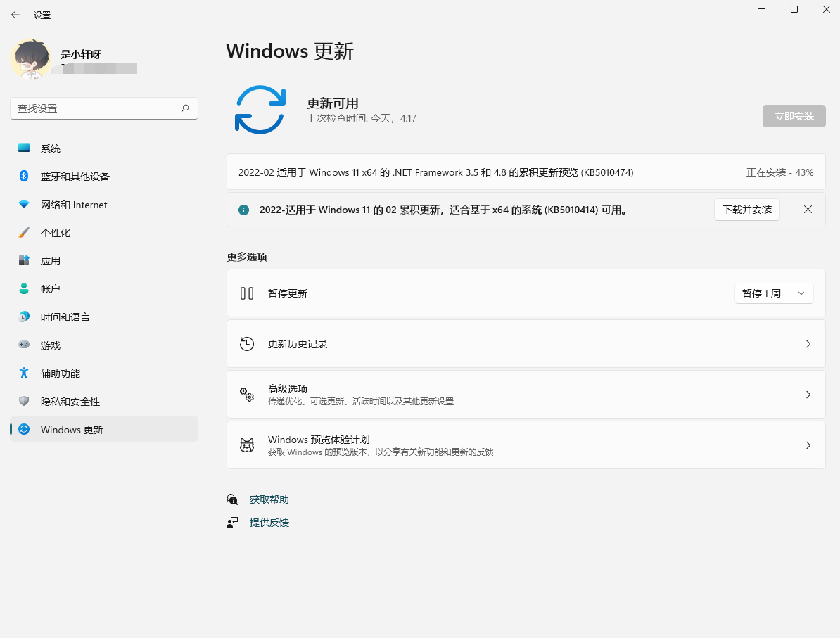Open Windows 预览体验计划 settings
Viewport: 840px width, 638px height.
[x=526, y=445]
